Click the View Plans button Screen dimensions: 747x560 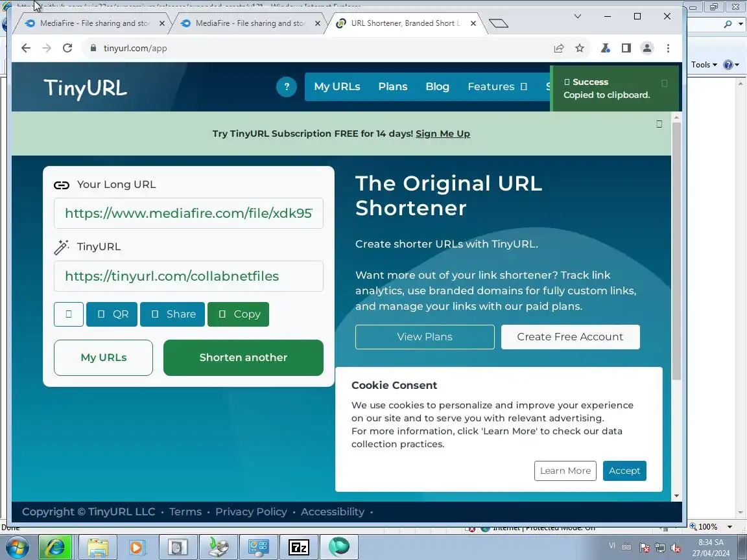coord(425,337)
